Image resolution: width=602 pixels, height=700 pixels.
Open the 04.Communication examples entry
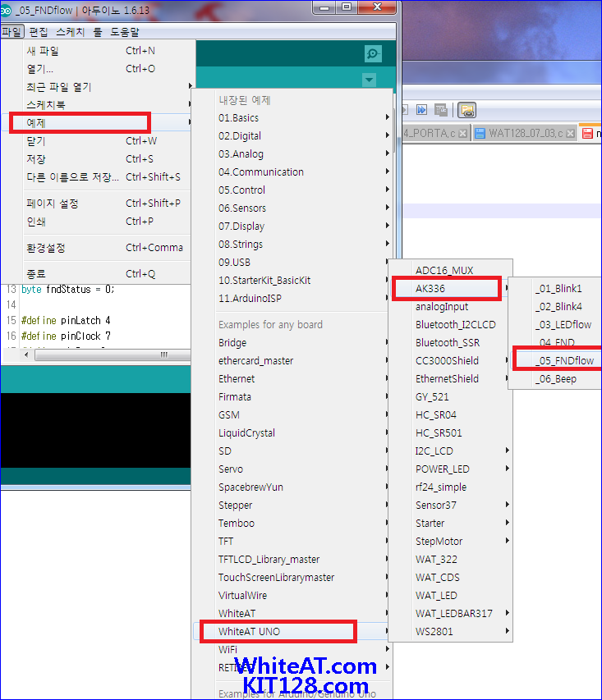click(292, 172)
